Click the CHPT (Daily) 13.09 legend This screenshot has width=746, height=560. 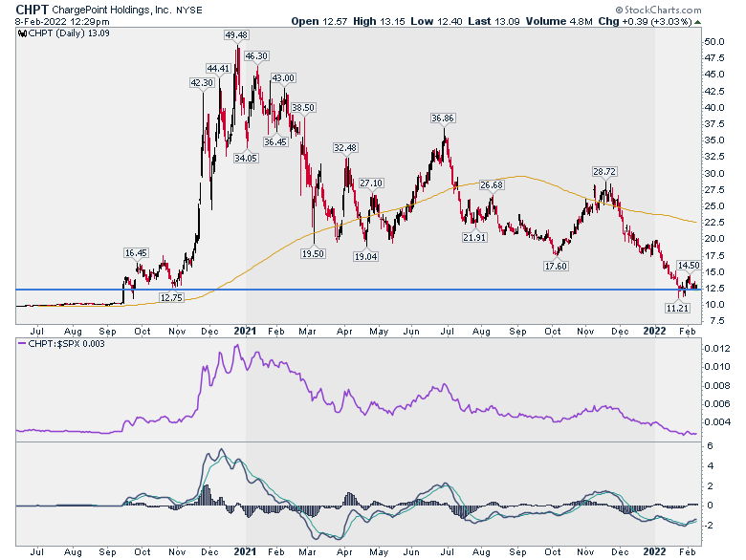69,33
